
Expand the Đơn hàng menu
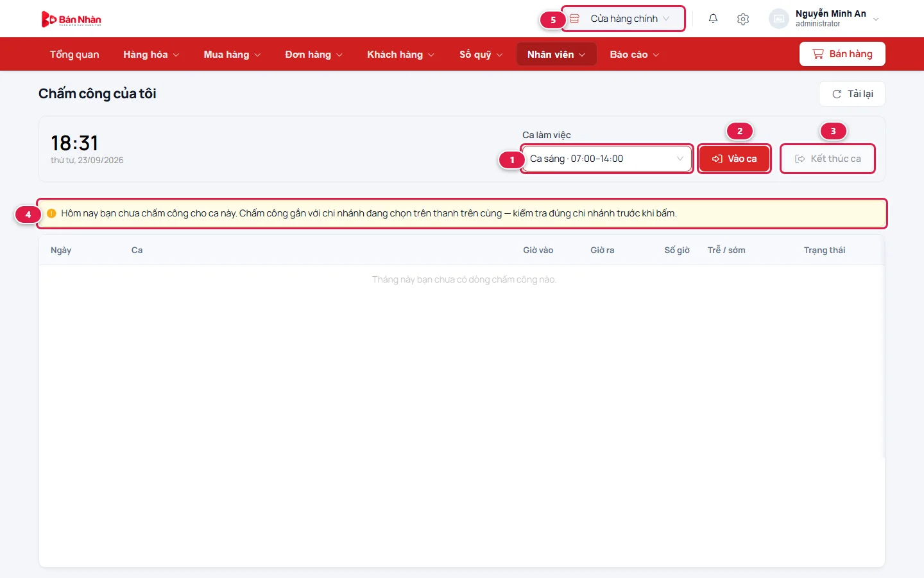tap(314, 55)
